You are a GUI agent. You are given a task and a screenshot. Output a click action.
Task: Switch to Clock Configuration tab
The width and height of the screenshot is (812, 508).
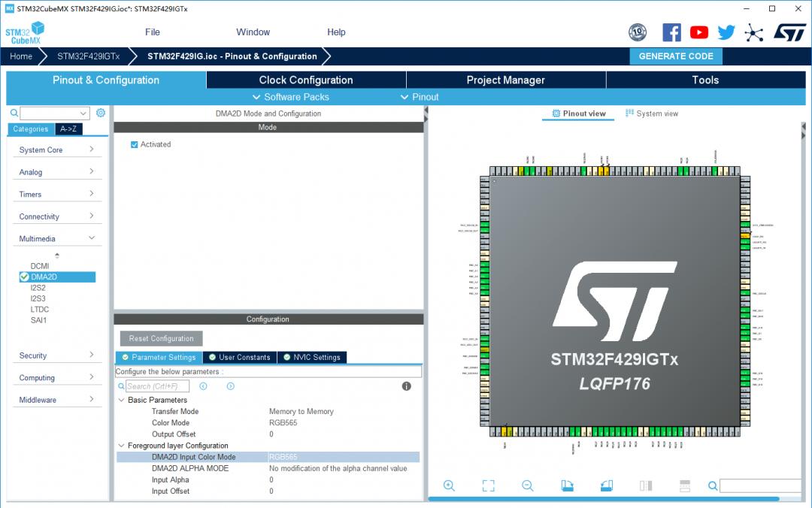[306, 80]
